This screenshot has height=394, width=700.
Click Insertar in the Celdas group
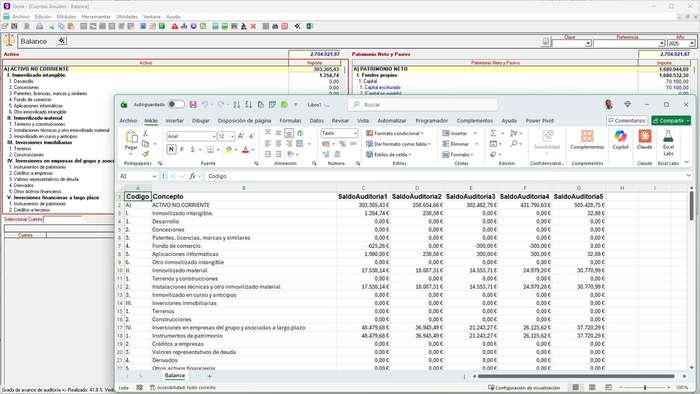[454, 133]
